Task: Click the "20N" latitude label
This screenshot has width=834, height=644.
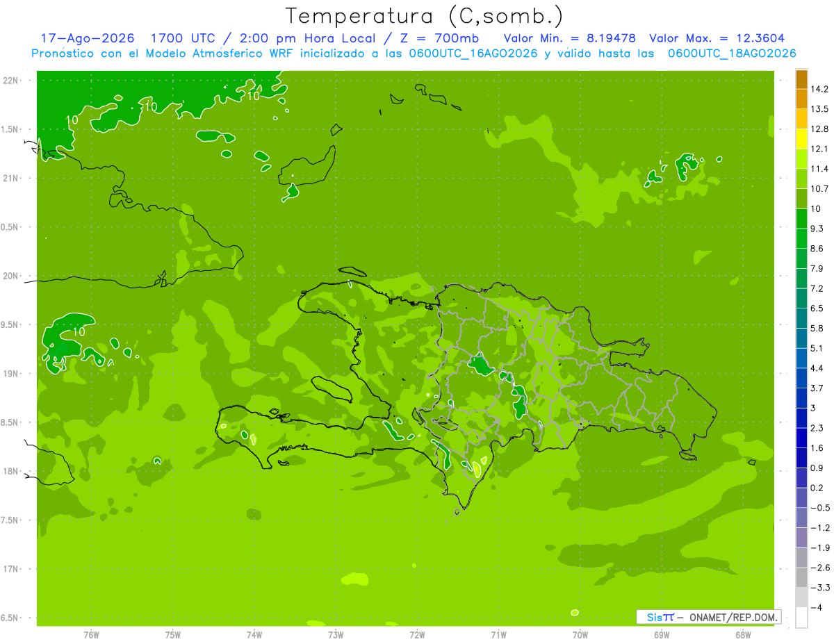Action: [x=11, y=276]
